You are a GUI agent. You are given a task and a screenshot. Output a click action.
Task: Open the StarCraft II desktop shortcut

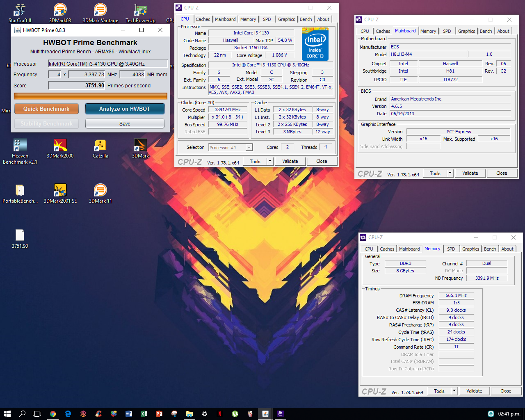(x=20, y=12)
